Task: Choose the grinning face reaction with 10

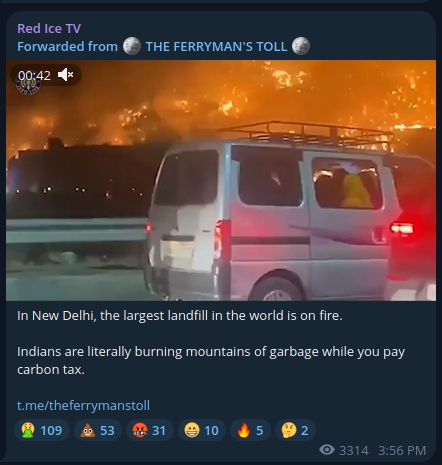Action: pyautogui.click(x=202, y=430)
